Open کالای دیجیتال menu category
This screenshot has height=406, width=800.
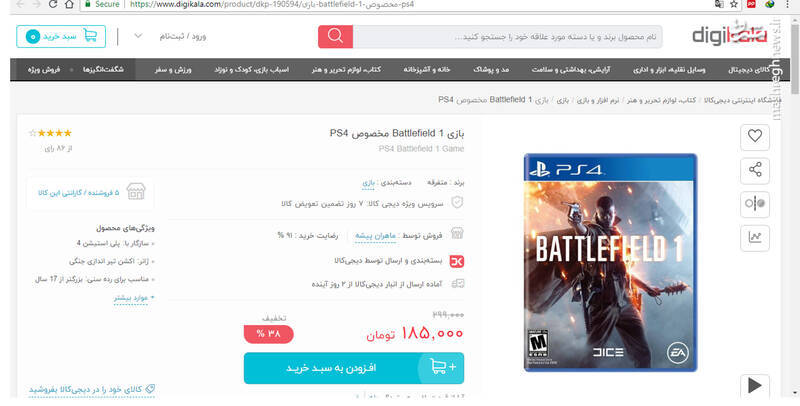748,70
